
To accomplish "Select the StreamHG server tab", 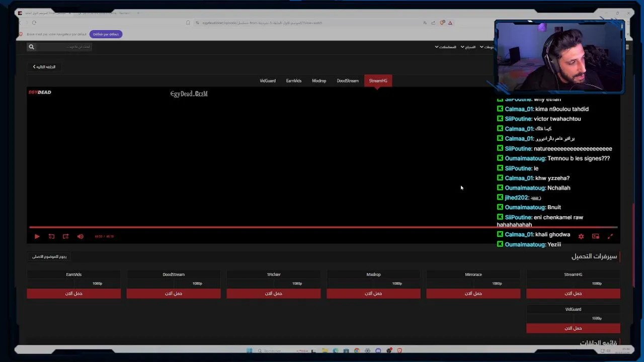I will click(378, 81).
